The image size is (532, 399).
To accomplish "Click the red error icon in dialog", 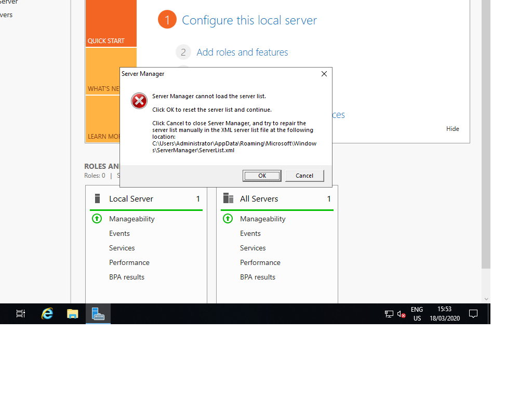I will (x=139, y=101).
